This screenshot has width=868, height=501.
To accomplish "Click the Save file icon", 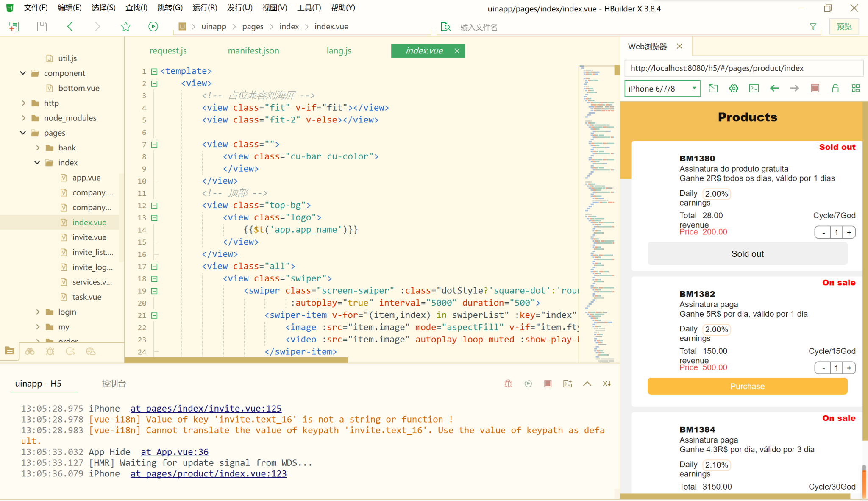I will (41, 26).
